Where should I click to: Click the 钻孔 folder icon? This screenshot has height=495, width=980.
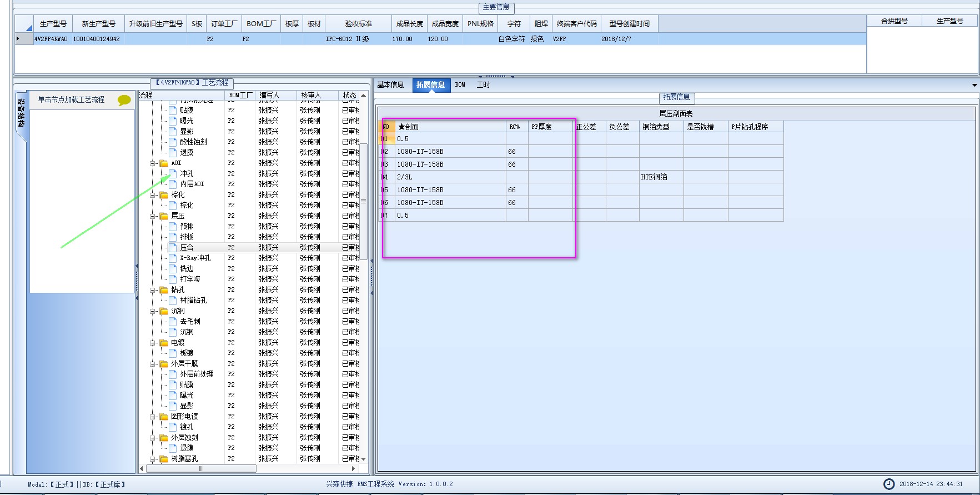[164, 290]
